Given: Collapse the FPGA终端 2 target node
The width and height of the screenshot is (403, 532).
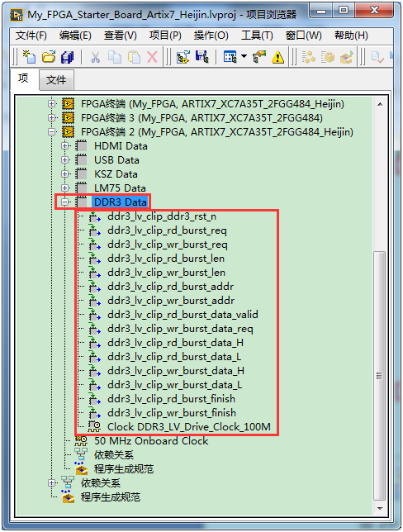Looking at the screenshot, I should point(51,131).
